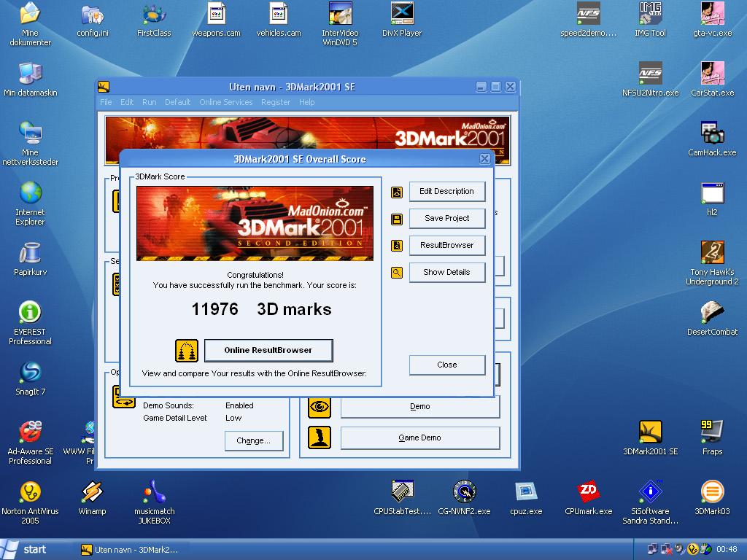Click the Show Details button

(447, 273)
